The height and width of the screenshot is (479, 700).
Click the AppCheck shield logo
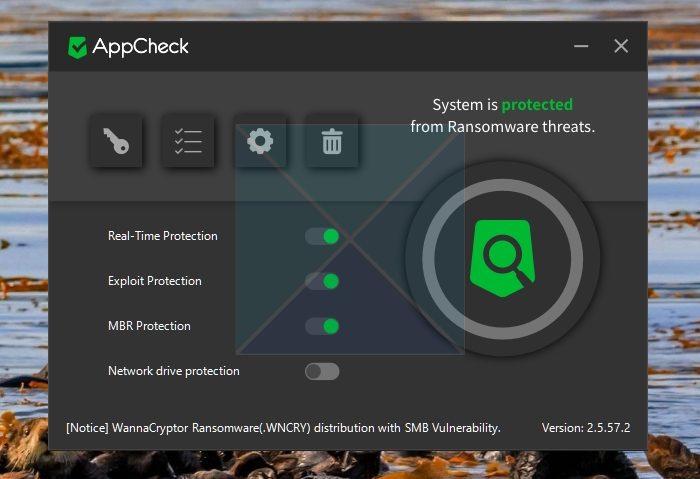click(77, 47)
